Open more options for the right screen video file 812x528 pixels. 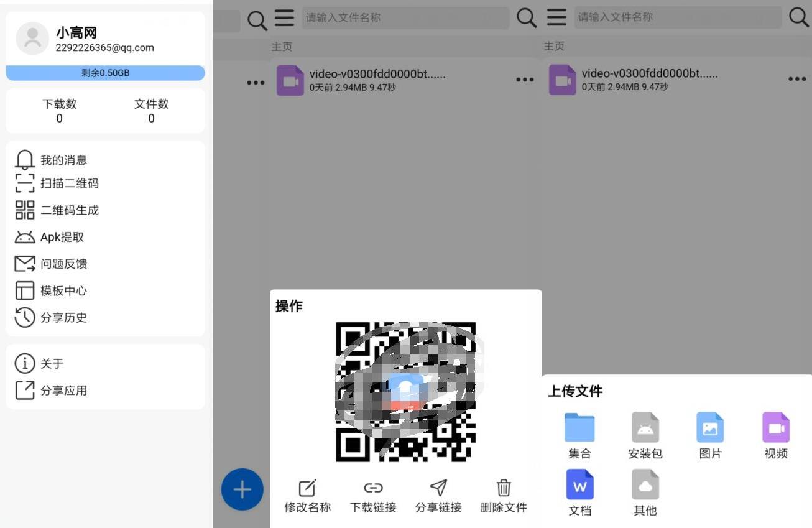click(x=797, y=80)
